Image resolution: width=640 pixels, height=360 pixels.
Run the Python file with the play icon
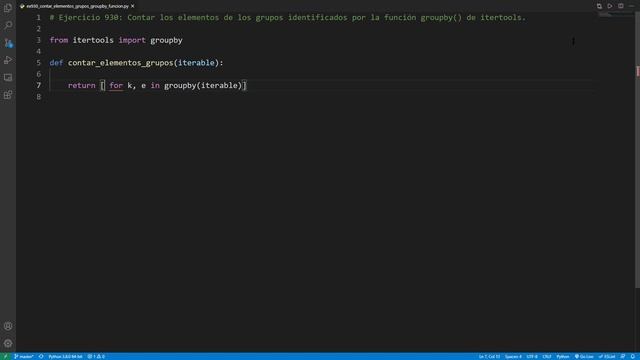[610, 6]
